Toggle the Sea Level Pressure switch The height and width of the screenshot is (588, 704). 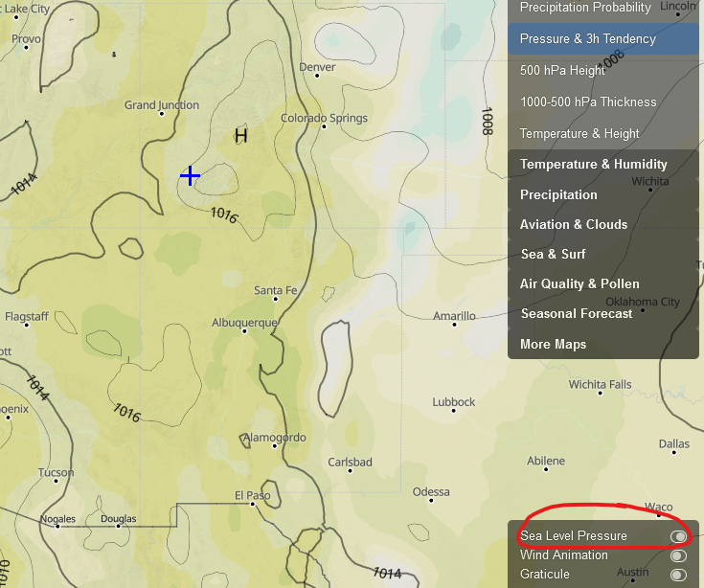(x=678, y=536)
